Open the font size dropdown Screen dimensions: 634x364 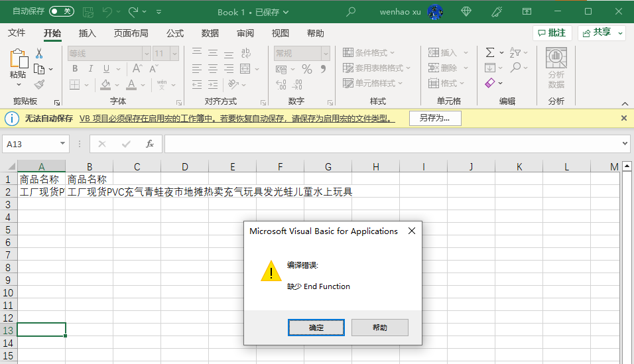(174, 54)
